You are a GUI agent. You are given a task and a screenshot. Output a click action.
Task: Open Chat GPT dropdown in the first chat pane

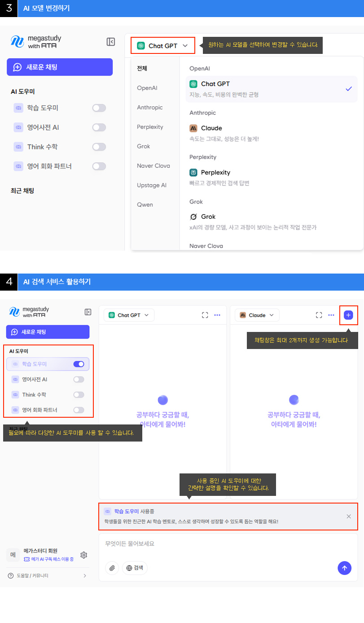[129, 315]
